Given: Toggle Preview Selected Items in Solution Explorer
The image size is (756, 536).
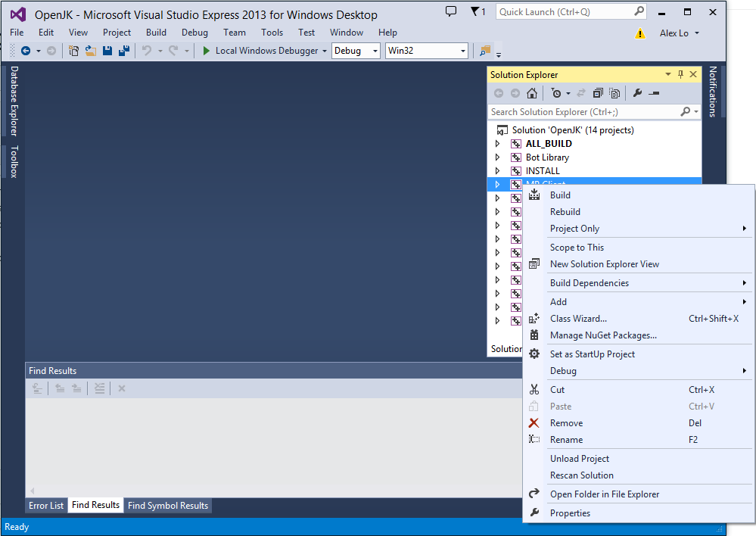Looking at the screenshot, I should [654, 93].
